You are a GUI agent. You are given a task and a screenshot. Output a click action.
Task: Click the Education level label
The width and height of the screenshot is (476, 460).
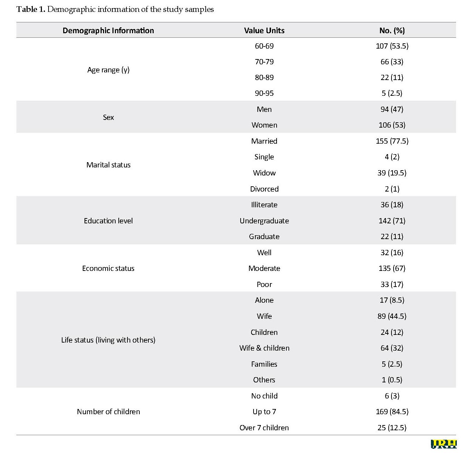click(108, 221)
